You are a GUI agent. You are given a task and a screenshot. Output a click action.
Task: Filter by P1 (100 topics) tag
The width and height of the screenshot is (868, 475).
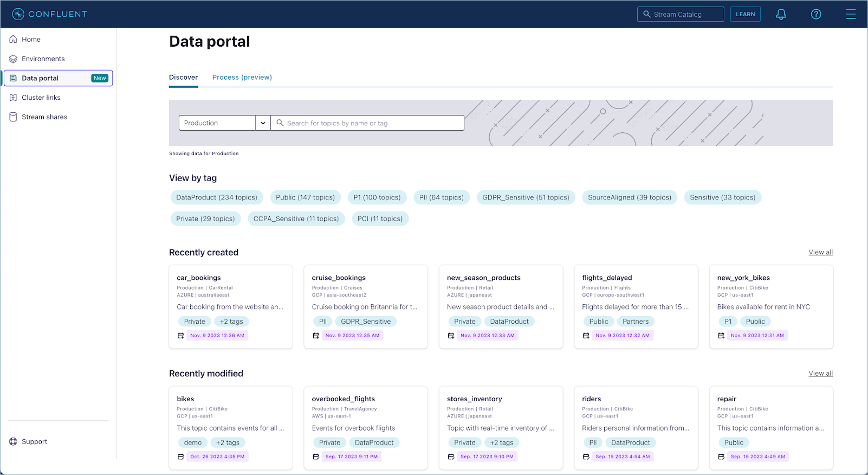tap(377, 197)
